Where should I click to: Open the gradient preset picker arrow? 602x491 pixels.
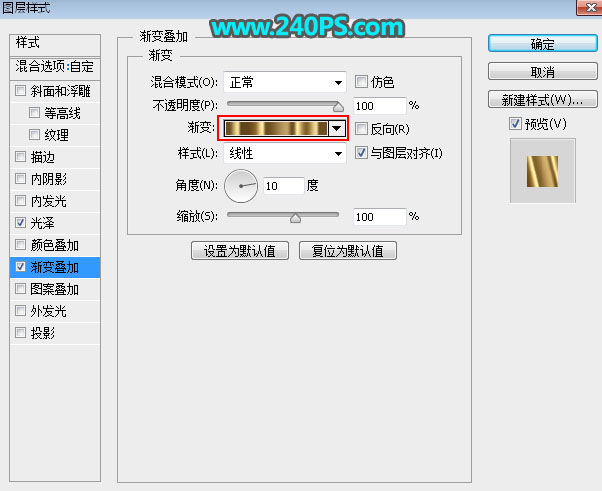[x=337, y=129]
